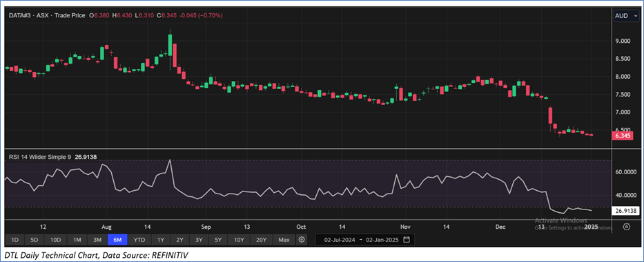Viewport: 644px width, 262px height.
Task: Click the Dec label on time axis
Action: pos(500,227)
